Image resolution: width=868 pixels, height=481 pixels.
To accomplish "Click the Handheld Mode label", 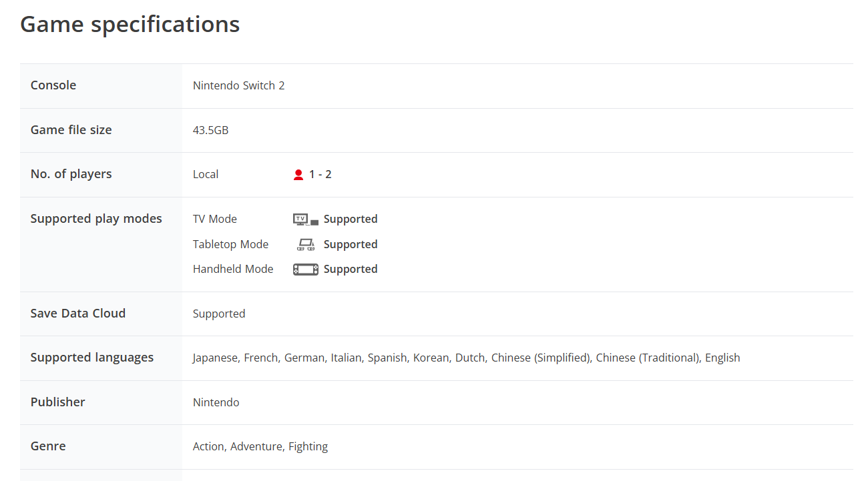I will pyautogui.click(x=233, y=270).
